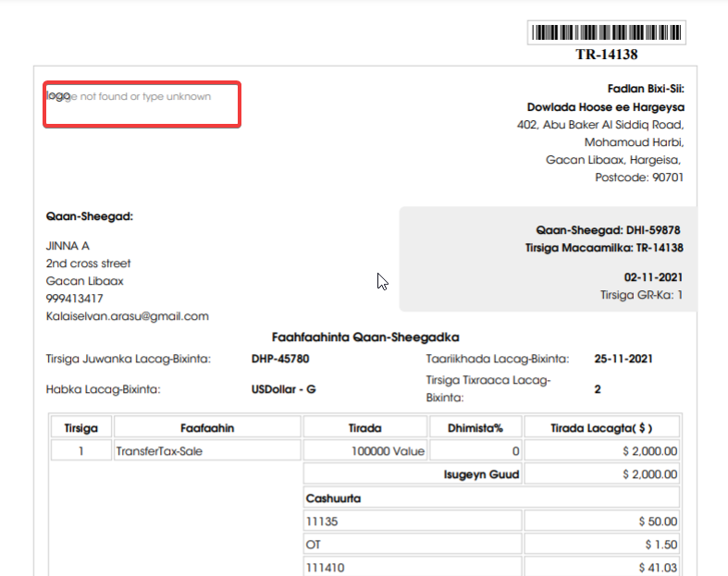Select 'USDollar - G' payment method value
Screen dimensions: 728x576
pos(284,389)
